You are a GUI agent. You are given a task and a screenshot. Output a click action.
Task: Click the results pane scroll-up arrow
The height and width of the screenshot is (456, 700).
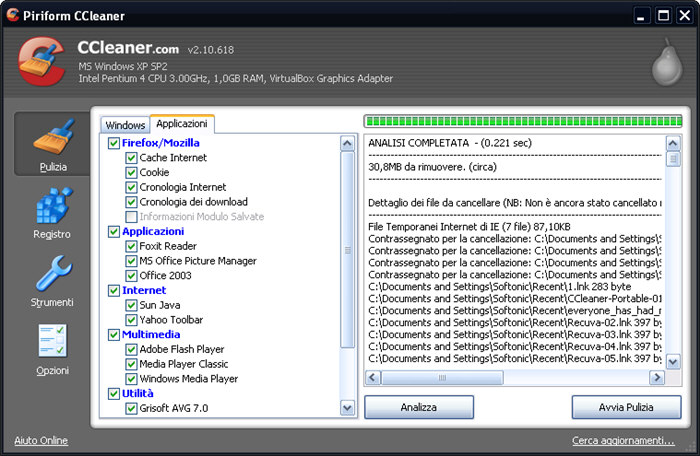click(673, 143)
